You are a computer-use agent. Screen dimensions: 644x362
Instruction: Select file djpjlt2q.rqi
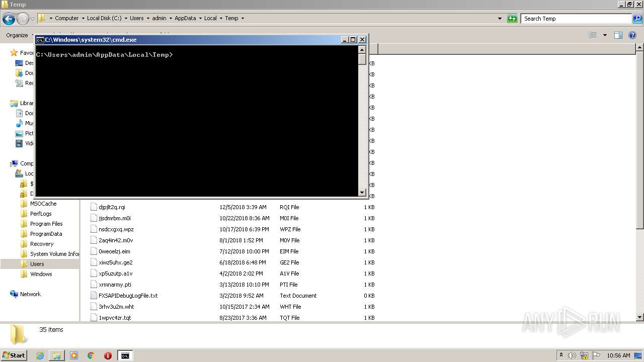click(x=112, y=207)
